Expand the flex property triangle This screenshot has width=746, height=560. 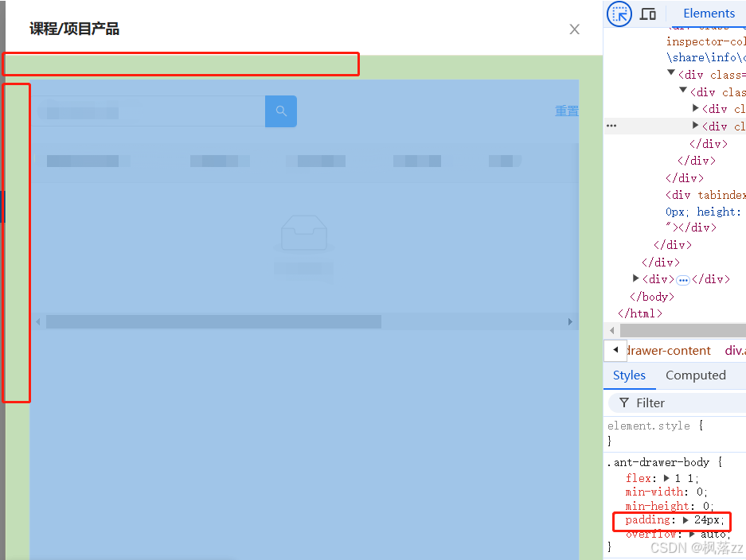click(x=666, y=478)
